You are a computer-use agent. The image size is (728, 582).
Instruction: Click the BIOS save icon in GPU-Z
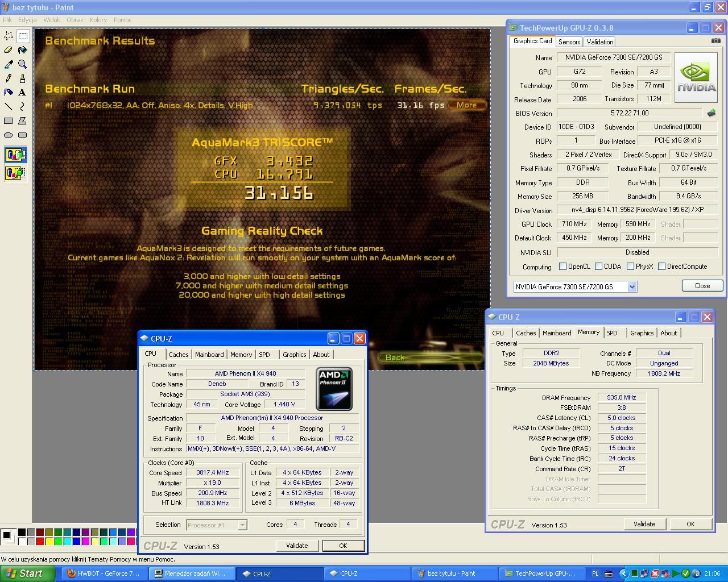(x=711, y=113)
